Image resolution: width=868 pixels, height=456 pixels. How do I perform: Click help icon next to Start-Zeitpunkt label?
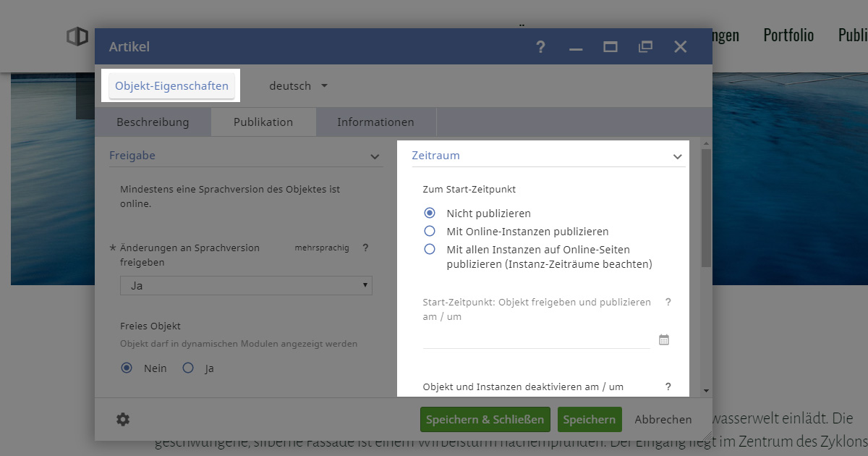(668, 302)
